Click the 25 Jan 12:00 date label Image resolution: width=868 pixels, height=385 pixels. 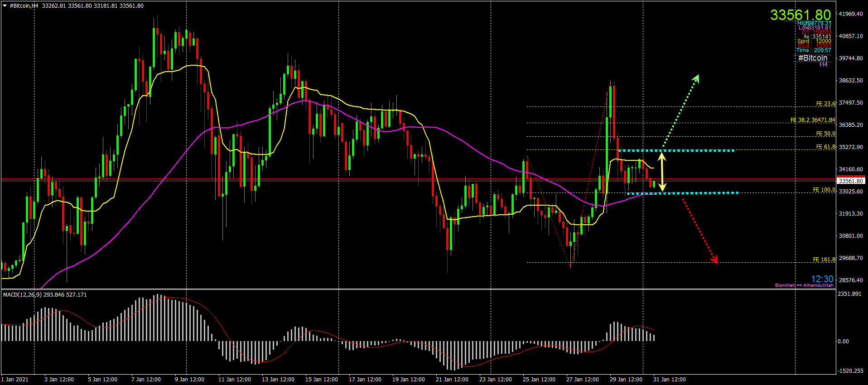tap(539, 380)
